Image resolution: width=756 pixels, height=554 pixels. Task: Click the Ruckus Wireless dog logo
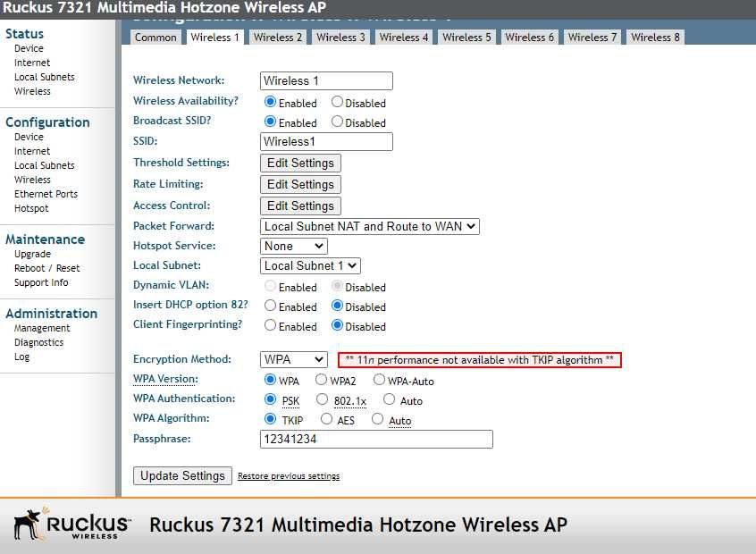coord(72,523)
